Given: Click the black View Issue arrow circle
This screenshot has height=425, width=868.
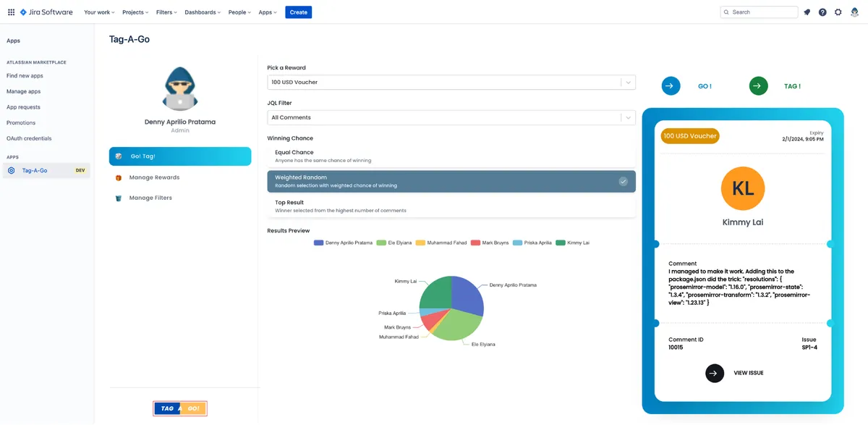Looking at the screenshot, I should coord(714,373).
